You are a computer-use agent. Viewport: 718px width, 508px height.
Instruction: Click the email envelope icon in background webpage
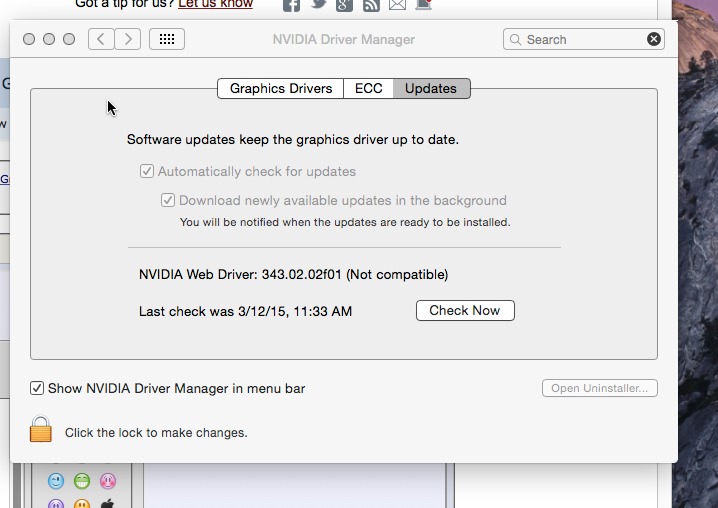[397, 5]
